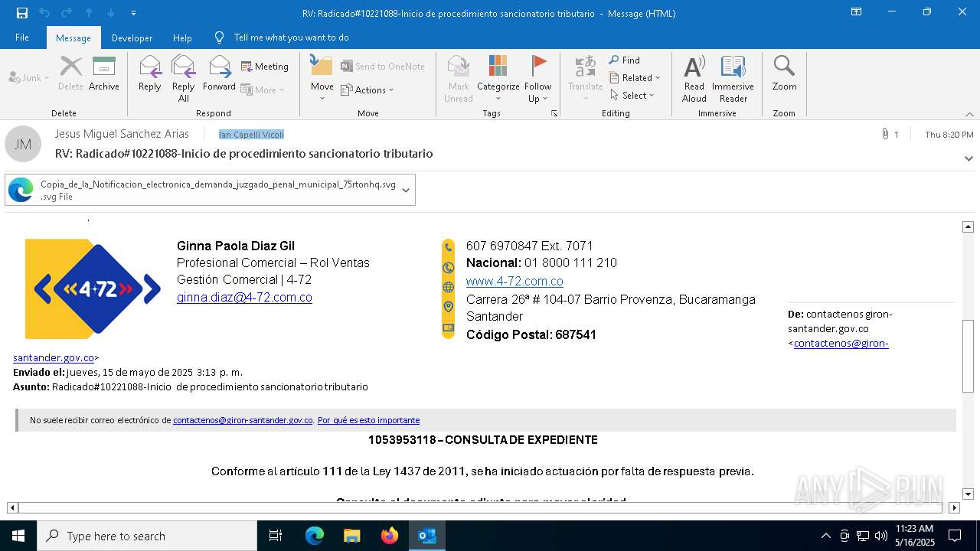
Task: Open the Move folder menu
Action: [322, 79]
